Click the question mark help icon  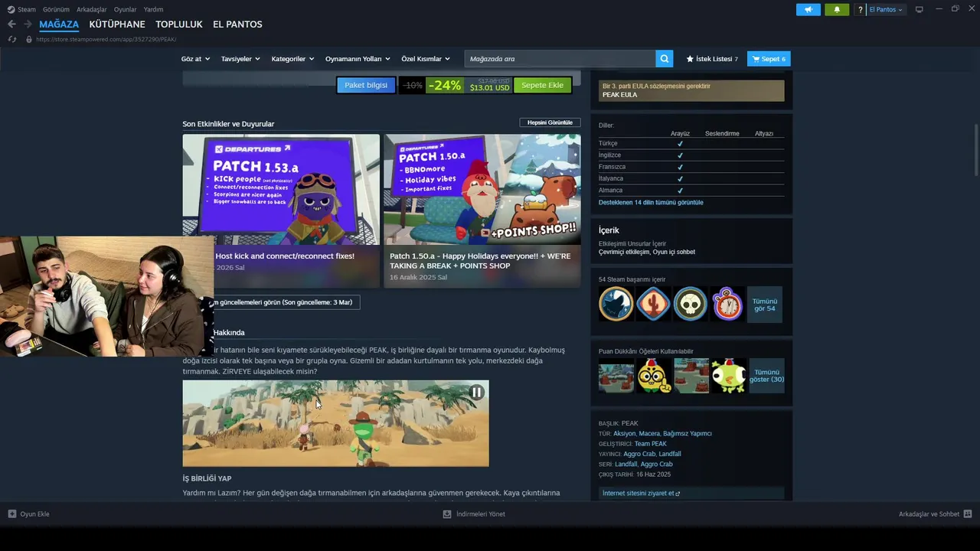[860, 9]
